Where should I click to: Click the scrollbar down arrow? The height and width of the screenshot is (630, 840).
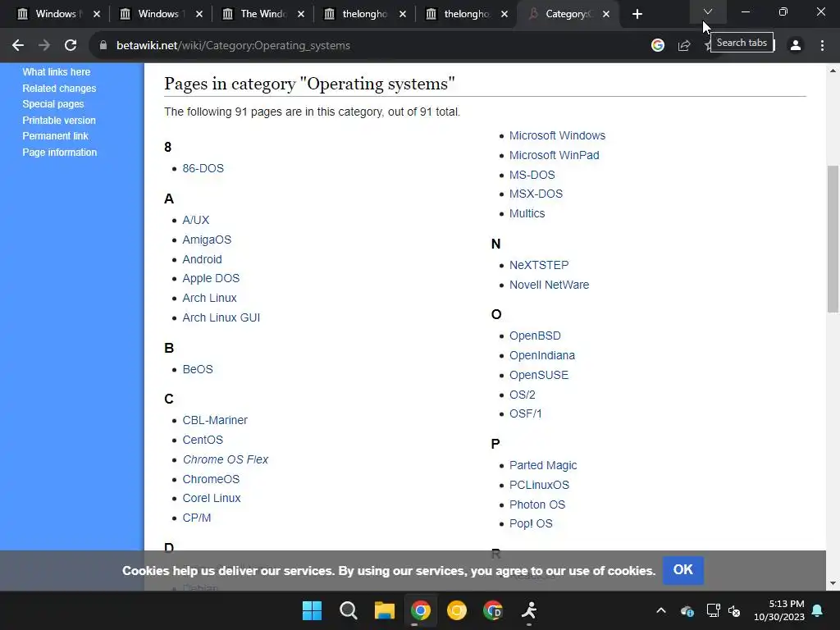click(833, 583)
